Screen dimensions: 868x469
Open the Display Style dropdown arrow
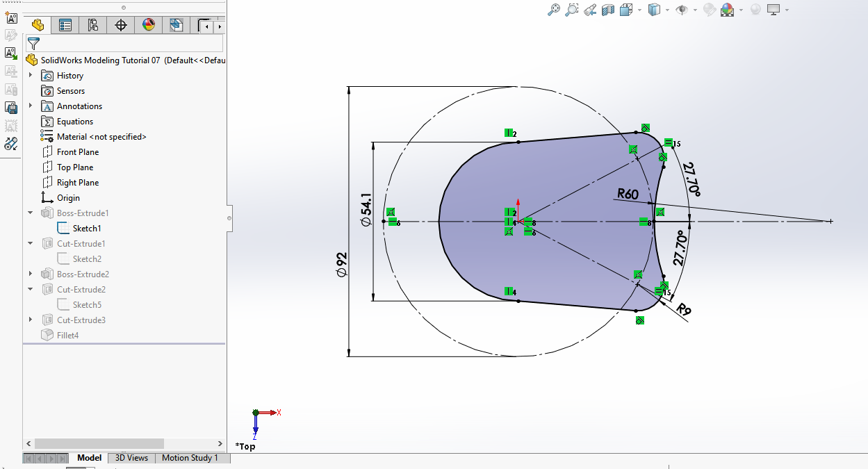667,10
